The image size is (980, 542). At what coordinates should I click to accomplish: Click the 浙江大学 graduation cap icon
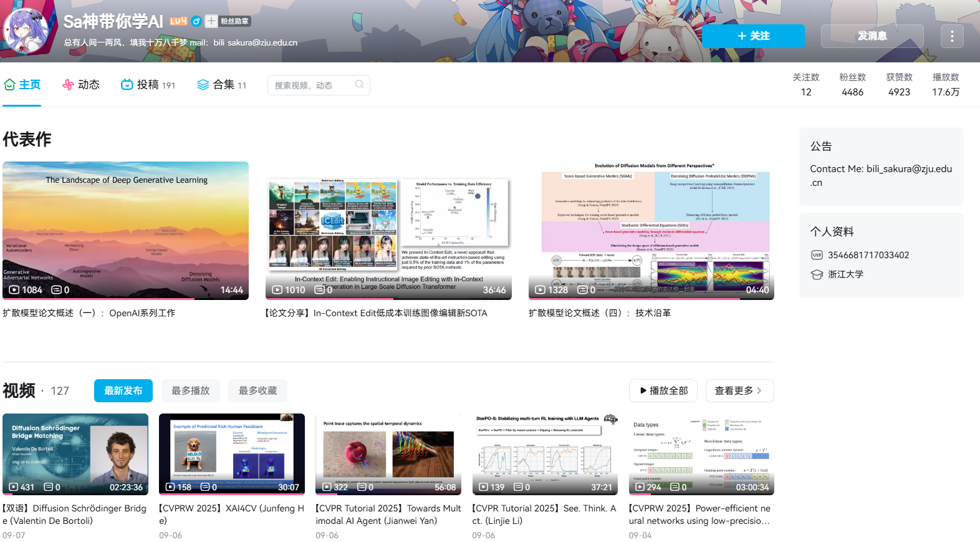tap(817, 274)
